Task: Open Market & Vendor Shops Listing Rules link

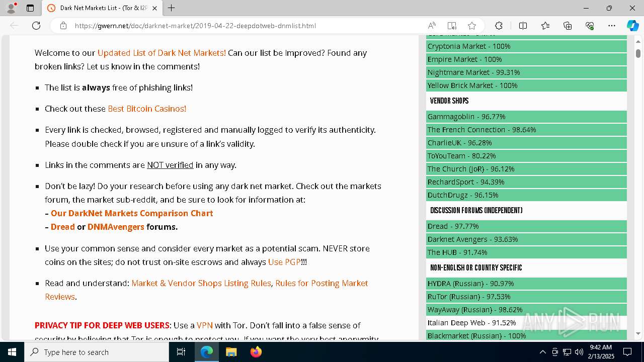Action: (x=201, y=283)
